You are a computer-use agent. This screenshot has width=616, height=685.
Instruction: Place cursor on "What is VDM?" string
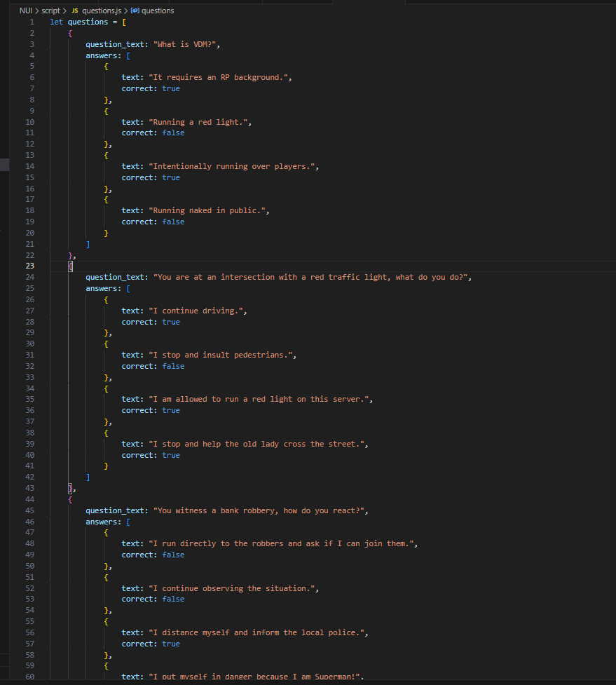tap(184, 44)
